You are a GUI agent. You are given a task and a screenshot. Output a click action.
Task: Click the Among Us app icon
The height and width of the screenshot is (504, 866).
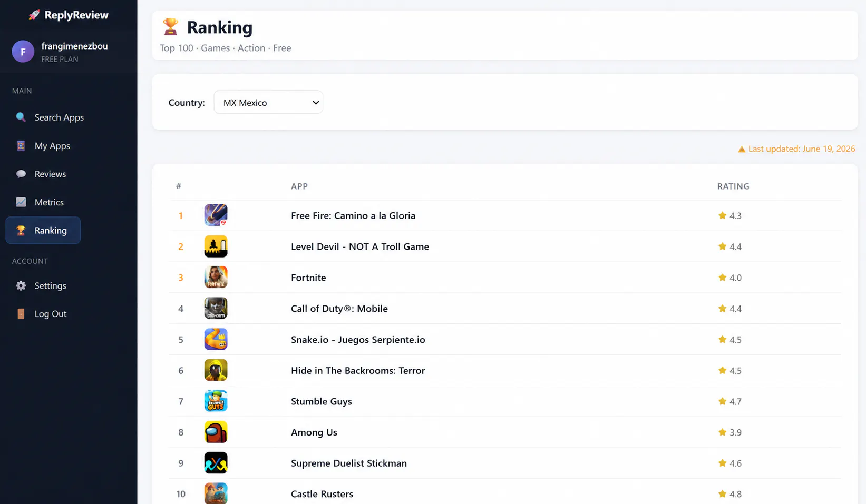[x=216, y=432]
